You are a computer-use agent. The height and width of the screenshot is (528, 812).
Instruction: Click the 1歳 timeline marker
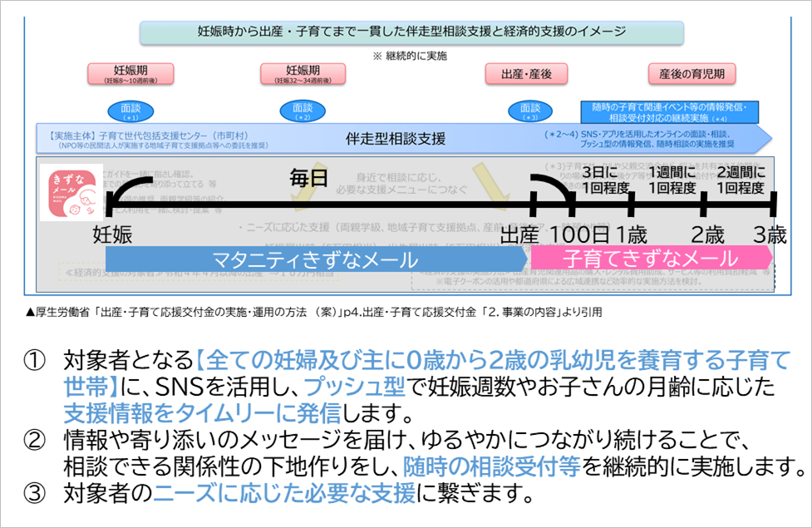632,234
